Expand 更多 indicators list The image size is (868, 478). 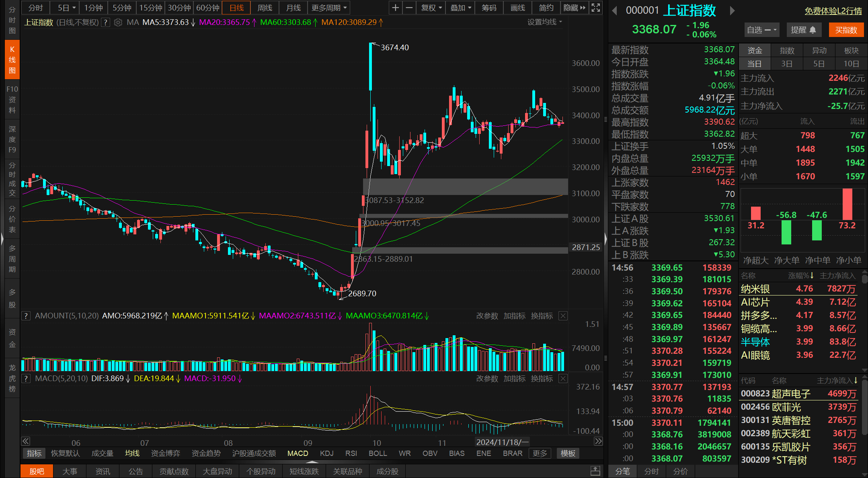[x=540, y=453]
